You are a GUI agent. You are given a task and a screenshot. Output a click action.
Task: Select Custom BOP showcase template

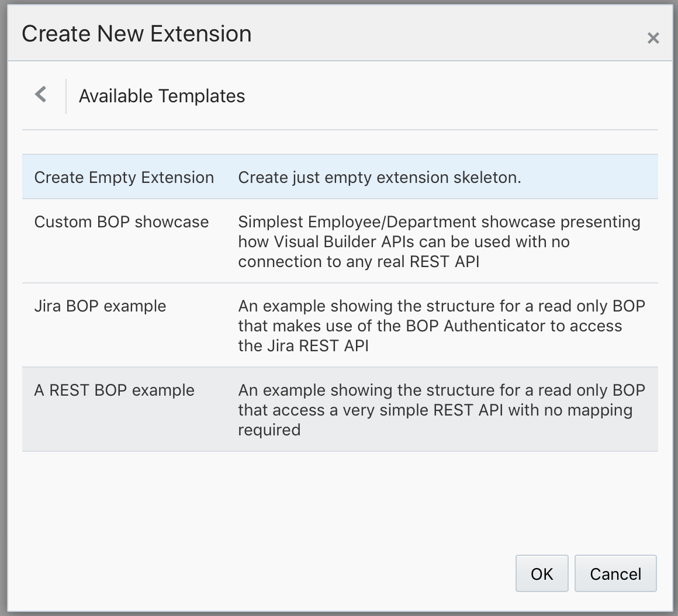click(122, 222)
